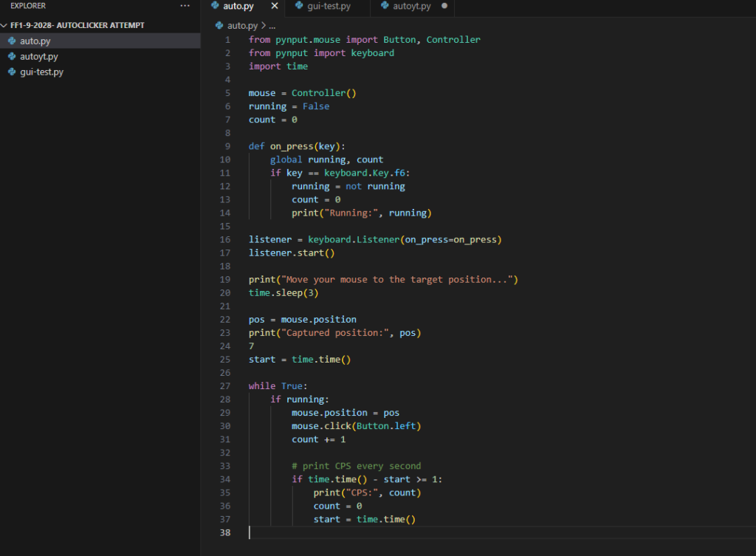Click the EXPLORER panel title

tap(28, 6)
